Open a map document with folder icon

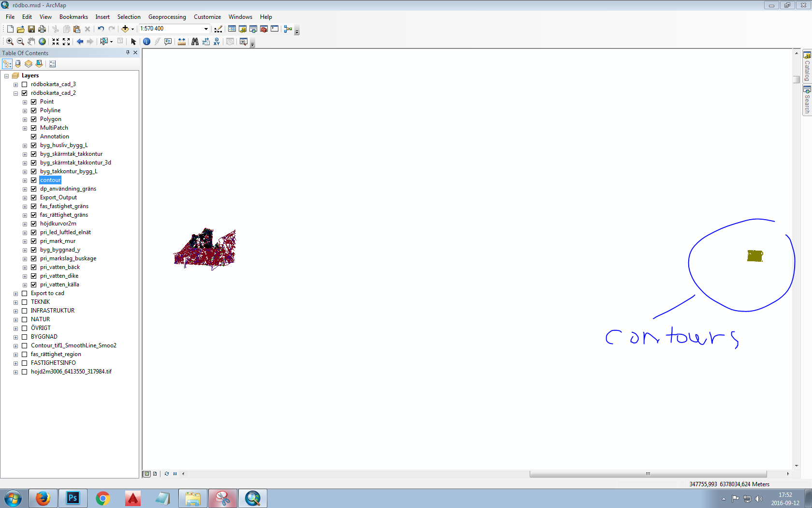(21, 29)
